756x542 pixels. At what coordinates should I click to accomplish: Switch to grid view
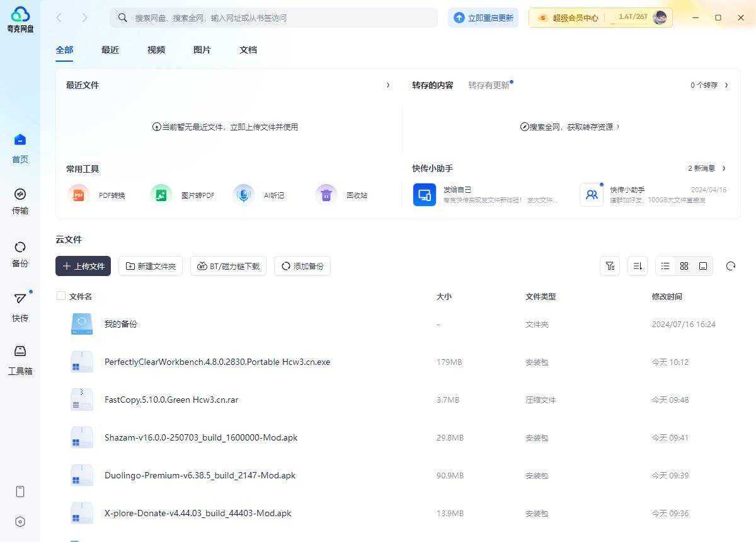coord(684,266)
